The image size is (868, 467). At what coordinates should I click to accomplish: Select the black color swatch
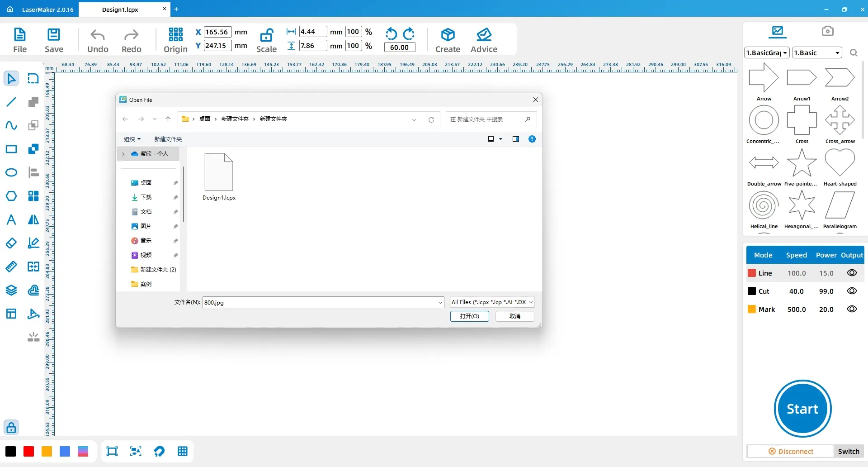(10, 451)
